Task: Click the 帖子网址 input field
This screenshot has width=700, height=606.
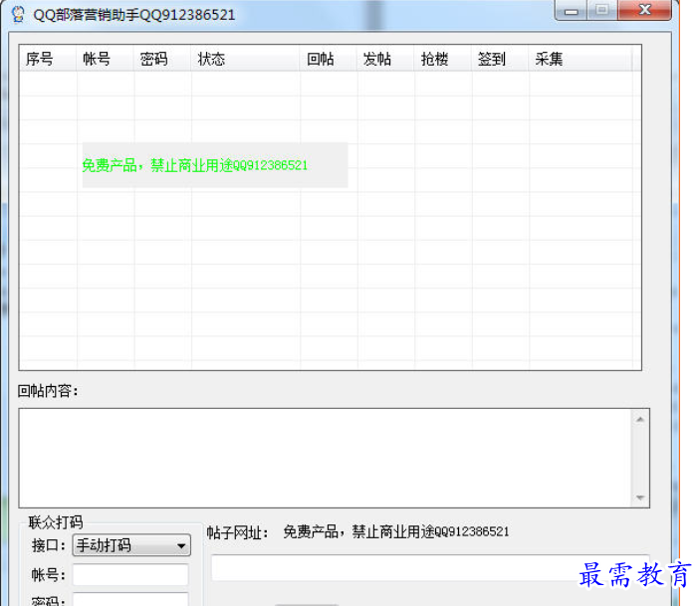Action: click(430, 567)
